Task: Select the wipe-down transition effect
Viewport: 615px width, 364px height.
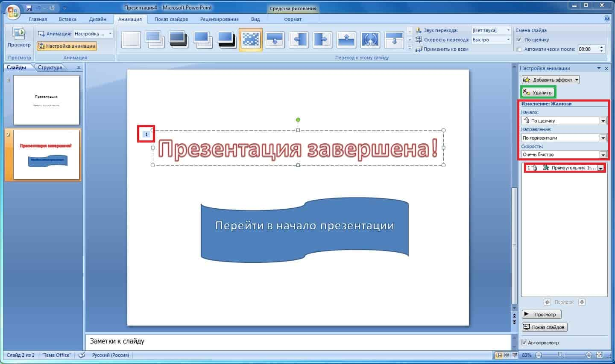Action: [x=275, y=40]
